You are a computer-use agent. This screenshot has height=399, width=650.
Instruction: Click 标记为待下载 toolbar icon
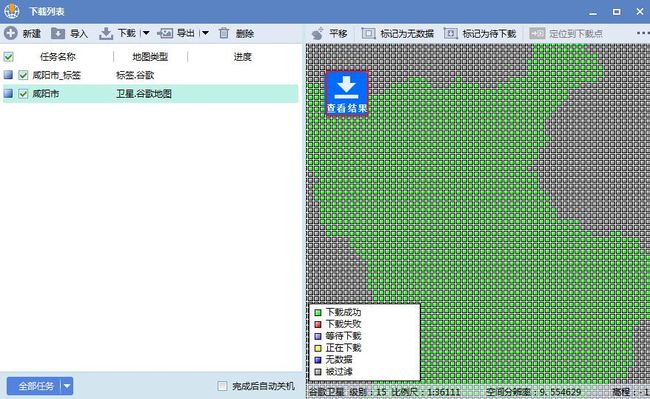451,34
